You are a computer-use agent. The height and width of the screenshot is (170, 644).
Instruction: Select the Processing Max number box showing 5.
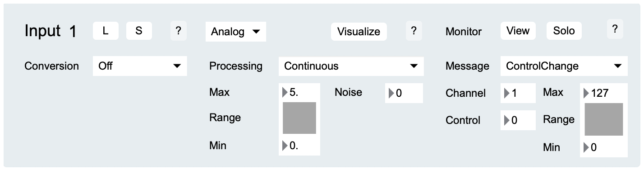(x=299, y=92)
